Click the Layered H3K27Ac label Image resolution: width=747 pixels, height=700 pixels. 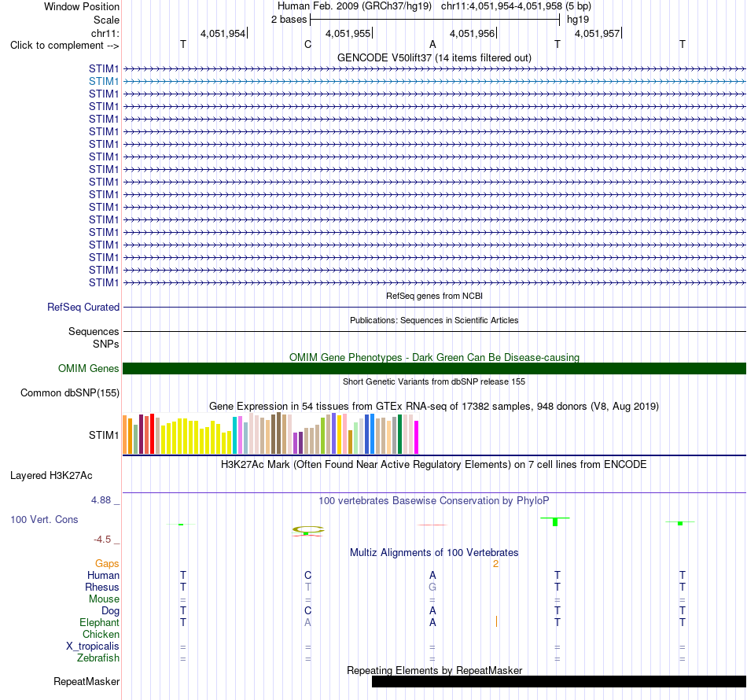(51, 475)
